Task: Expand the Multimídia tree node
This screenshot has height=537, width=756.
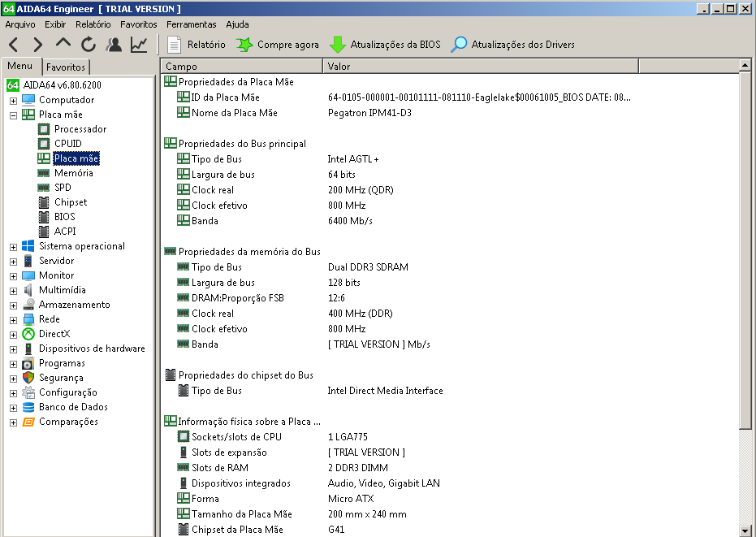Action: [14, 291]
